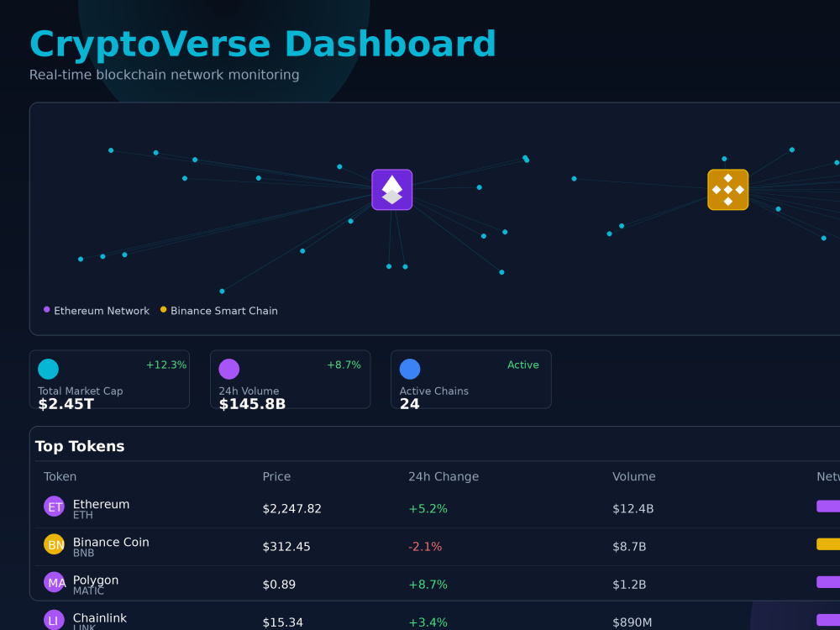Click the Polygon MA token avatar
Image resolution: width=840 pixels, height=630 pixels.
[54, 582]
